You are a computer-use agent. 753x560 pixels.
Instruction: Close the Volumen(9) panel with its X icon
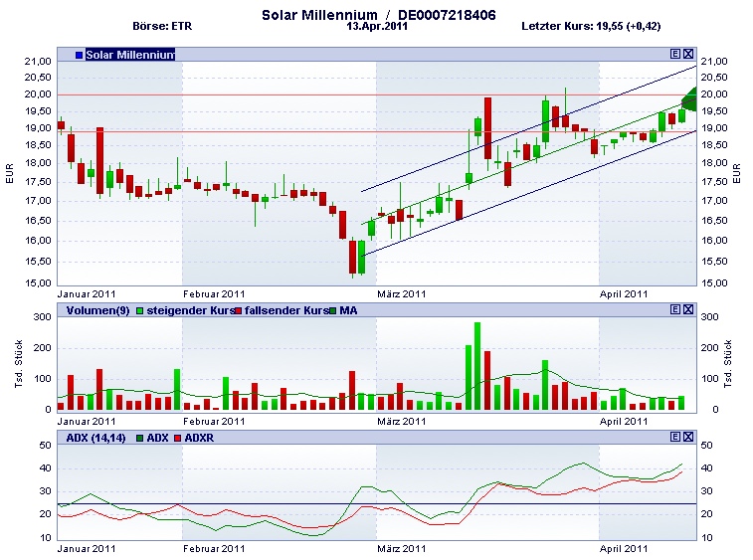point(688,309)
